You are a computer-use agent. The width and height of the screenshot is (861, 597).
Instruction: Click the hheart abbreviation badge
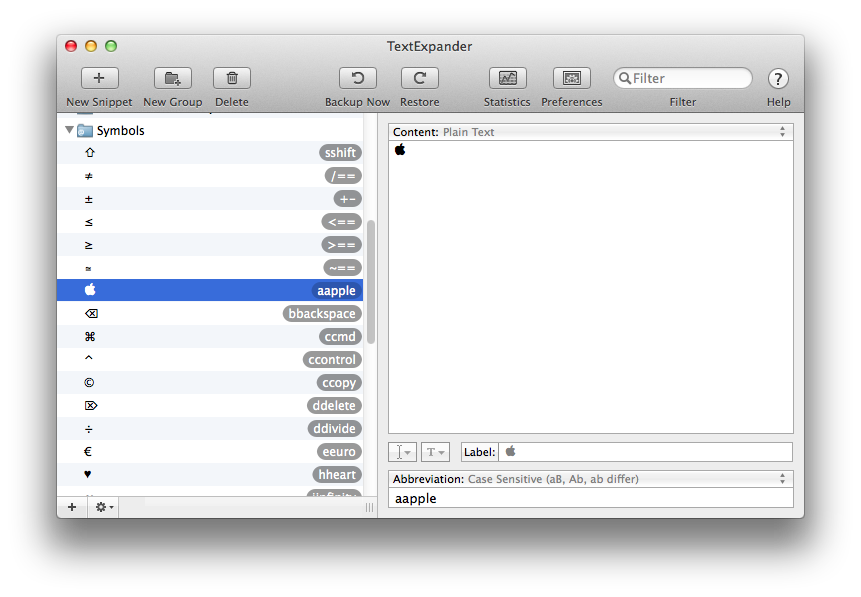coord(337,475)
